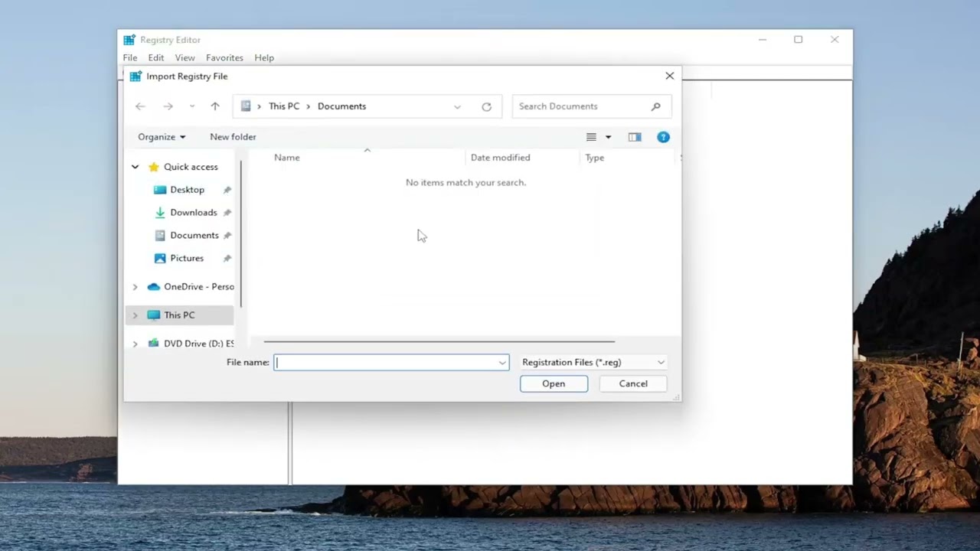980x551 pixels.
Task: Open the Registry Editor Edit menu
Action: 156,57
